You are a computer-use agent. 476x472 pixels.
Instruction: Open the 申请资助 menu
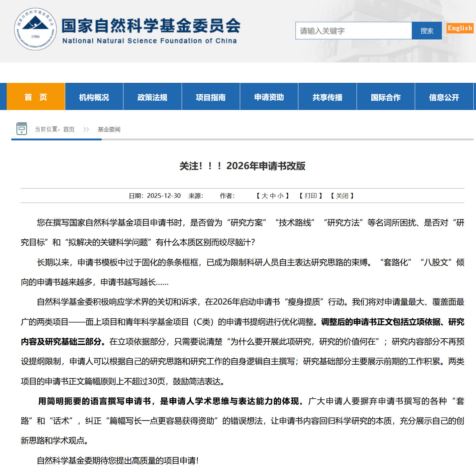(x=269, y=97)
